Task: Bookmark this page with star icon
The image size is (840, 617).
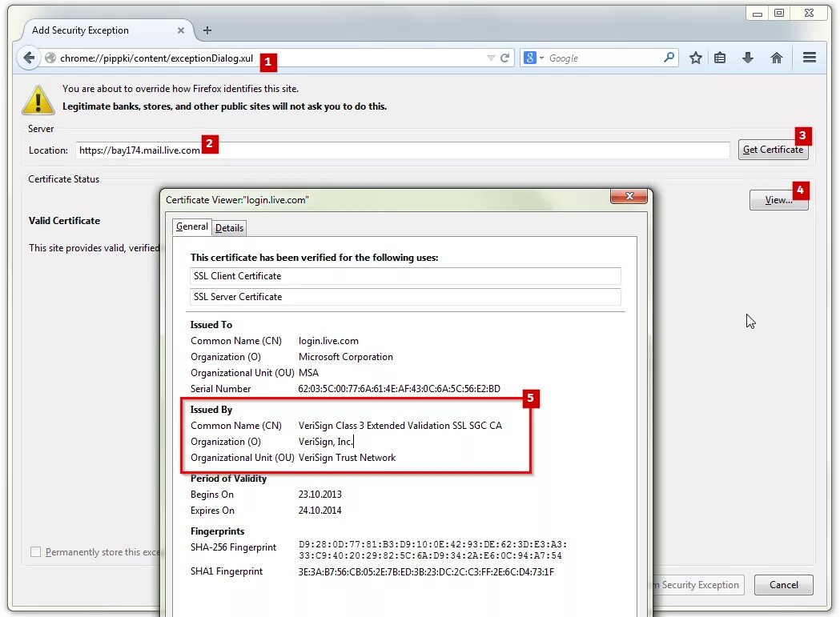Action: click(695, 58)
